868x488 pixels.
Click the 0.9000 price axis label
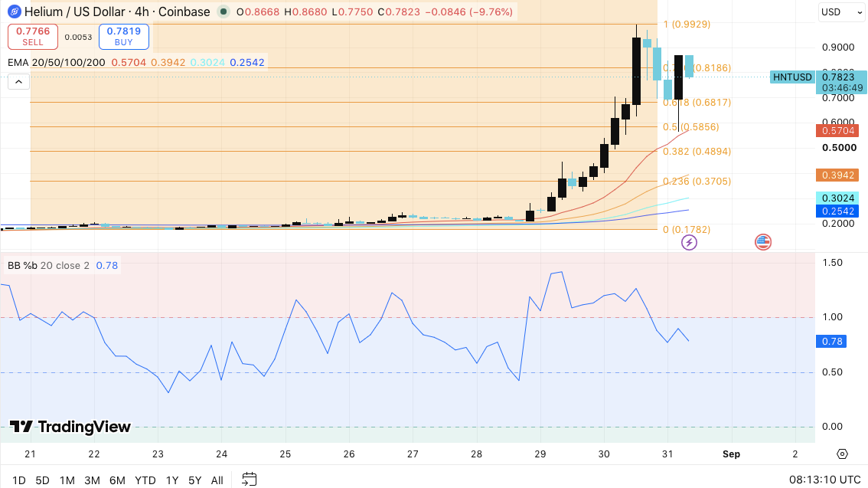838,47
